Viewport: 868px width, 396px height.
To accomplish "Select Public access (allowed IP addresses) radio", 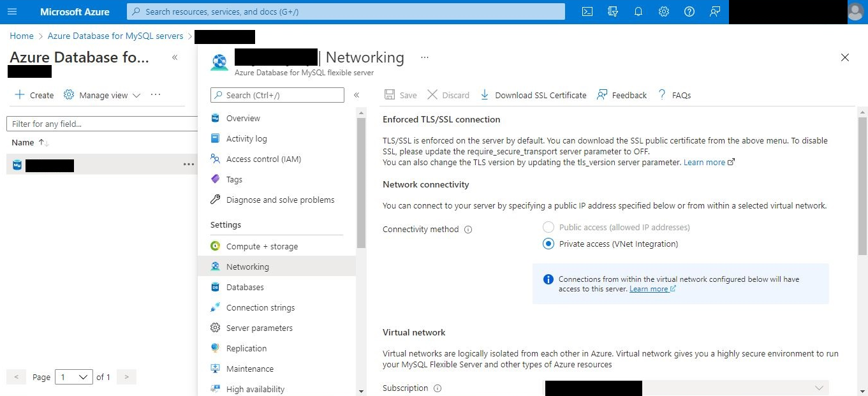I will point(548,227).
